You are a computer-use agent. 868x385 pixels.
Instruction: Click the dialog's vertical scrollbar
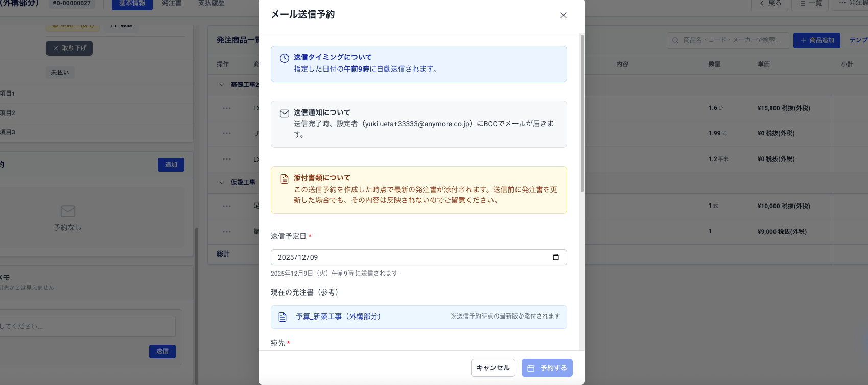pos(582,114)
